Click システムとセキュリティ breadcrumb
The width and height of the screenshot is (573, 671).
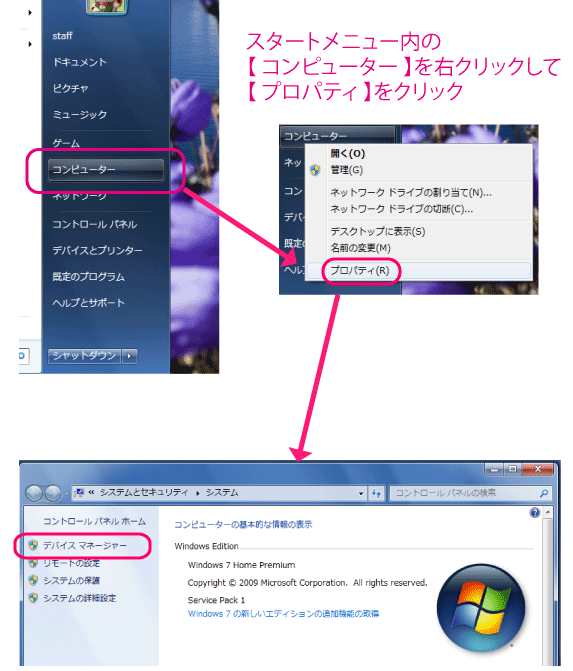(144, 493)
